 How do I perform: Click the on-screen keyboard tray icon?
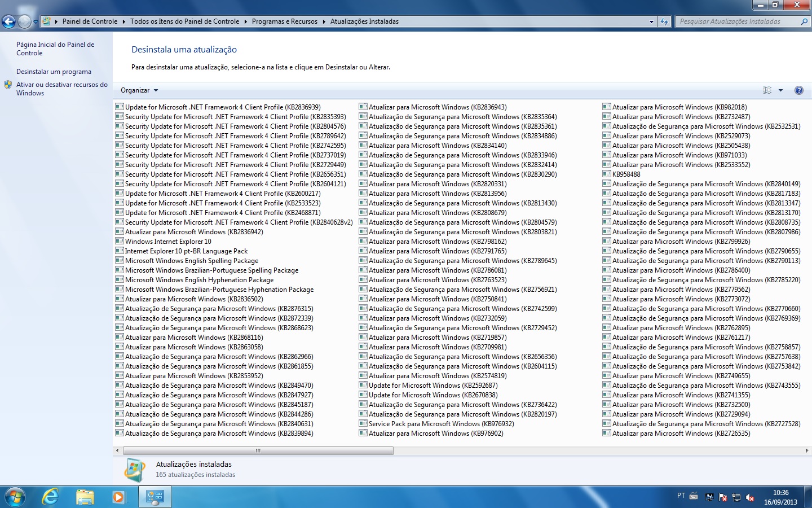(x=694, y=496)
